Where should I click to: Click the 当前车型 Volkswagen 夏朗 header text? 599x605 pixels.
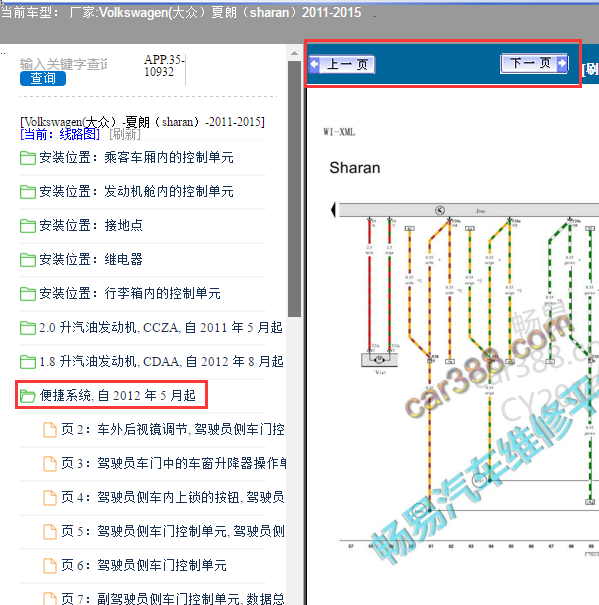click(x=181, y=13)
